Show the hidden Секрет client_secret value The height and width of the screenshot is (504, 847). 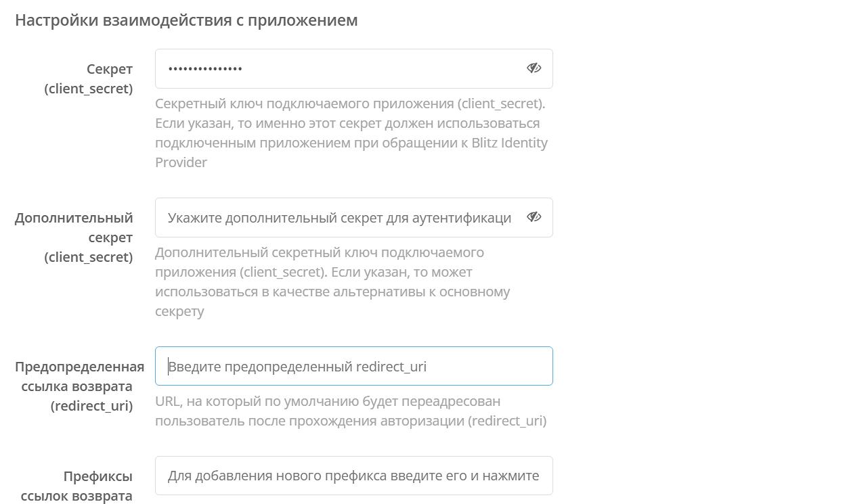click(x=534, y=68)
